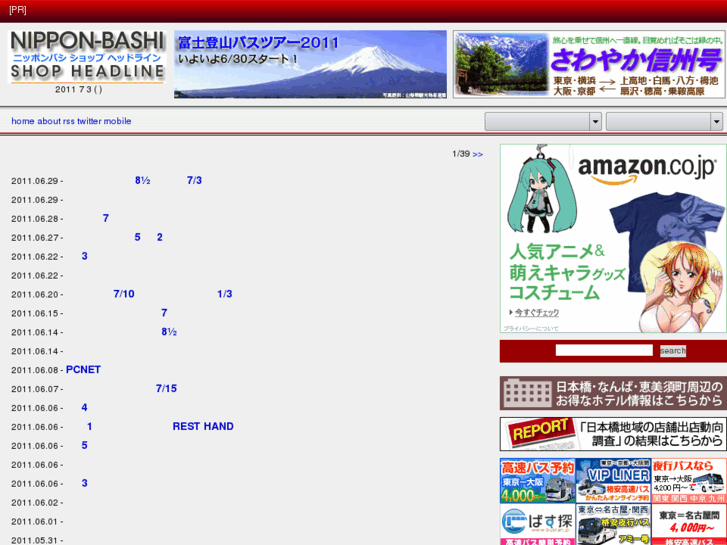This screenshot has width=727, height=545.
Task: Open the about link in navigation bar
Action: click(49, 121)
